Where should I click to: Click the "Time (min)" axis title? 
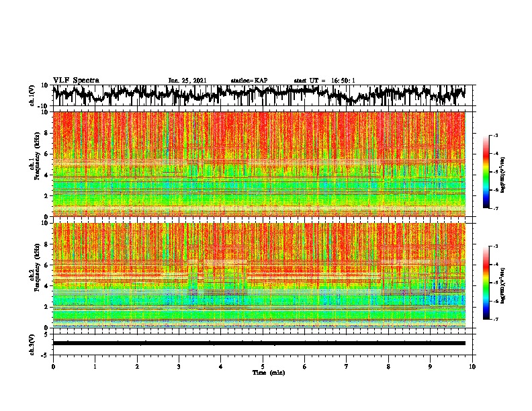pyautogui.click(x=269, y=373)
